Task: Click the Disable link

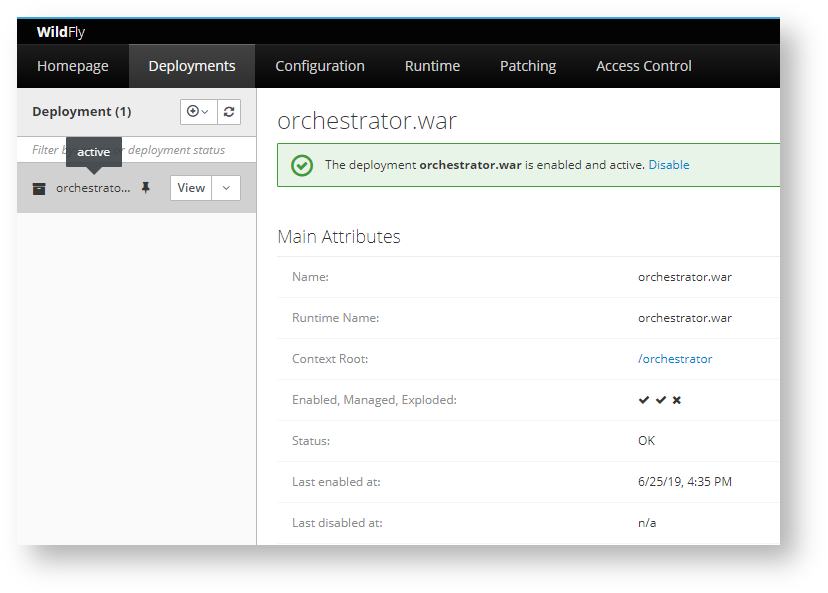Action: coord(669,165)
